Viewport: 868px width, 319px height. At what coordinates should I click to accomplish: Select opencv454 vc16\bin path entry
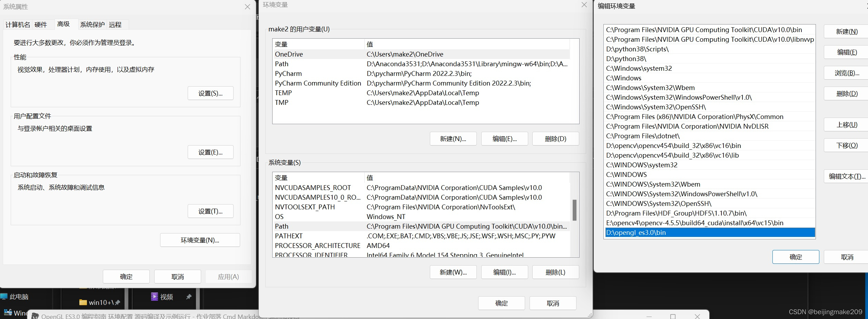(710, 146)
